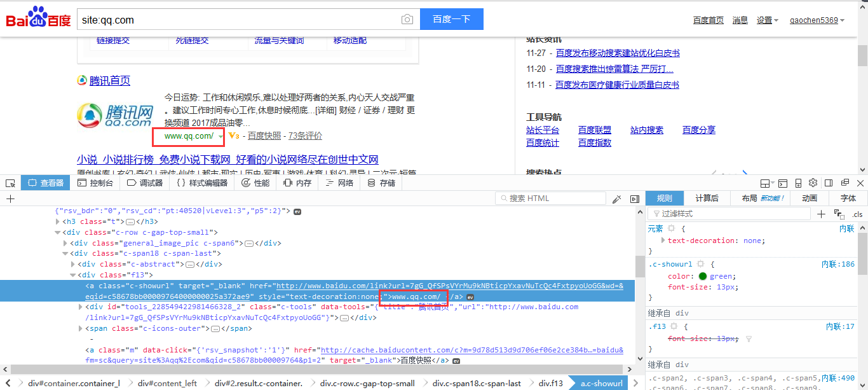This screenshot has height=390, width=868.
Task: Click the add new node plus icon
Action: pyautogui.click(x=10, y=198)
